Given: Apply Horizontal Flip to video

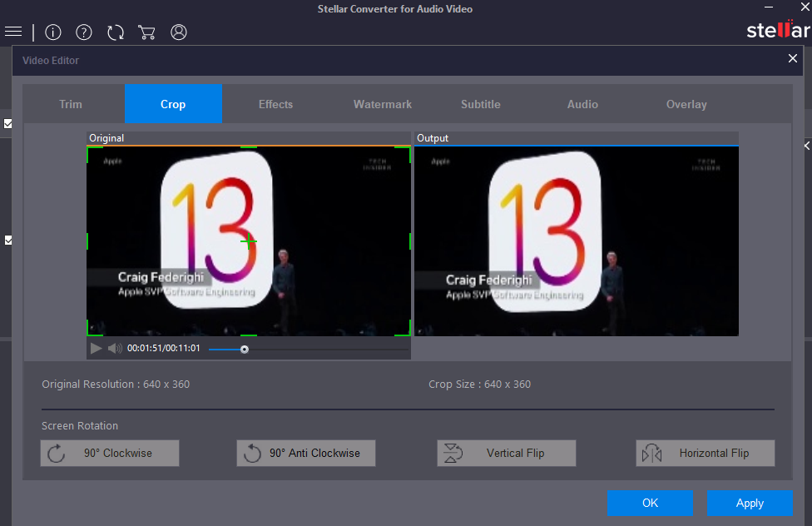Looking at the screenshot, I should [706, 453].
